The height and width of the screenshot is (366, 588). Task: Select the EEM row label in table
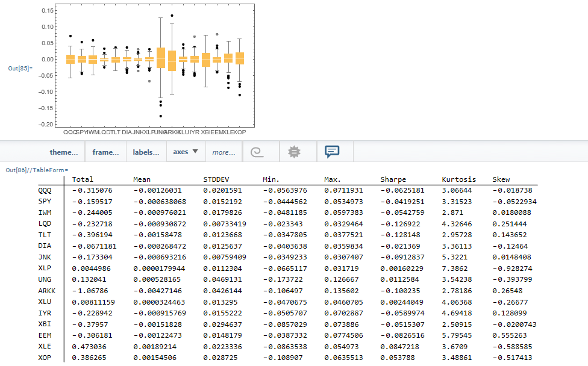(45, 335)
